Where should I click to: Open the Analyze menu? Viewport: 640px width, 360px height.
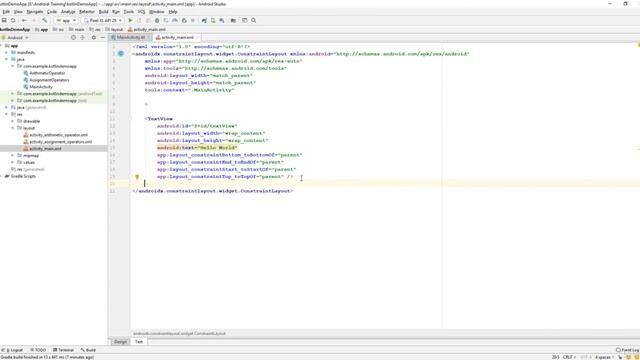(68, 12)
